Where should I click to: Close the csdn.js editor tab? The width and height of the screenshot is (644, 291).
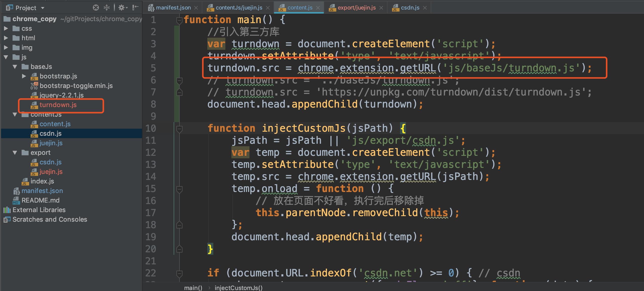[425, 8]
